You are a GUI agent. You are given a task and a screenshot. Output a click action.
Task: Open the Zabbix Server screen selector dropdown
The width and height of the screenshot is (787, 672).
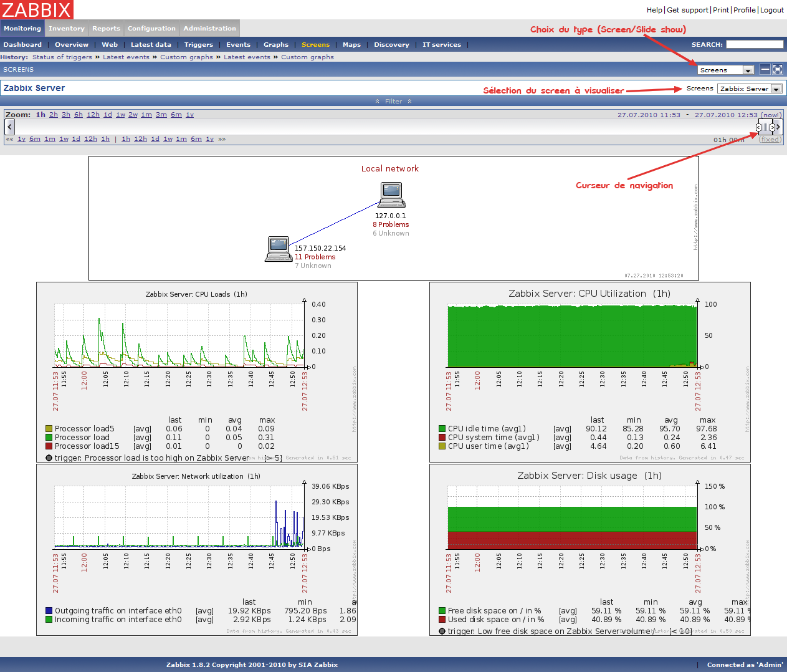click(749, 89)
